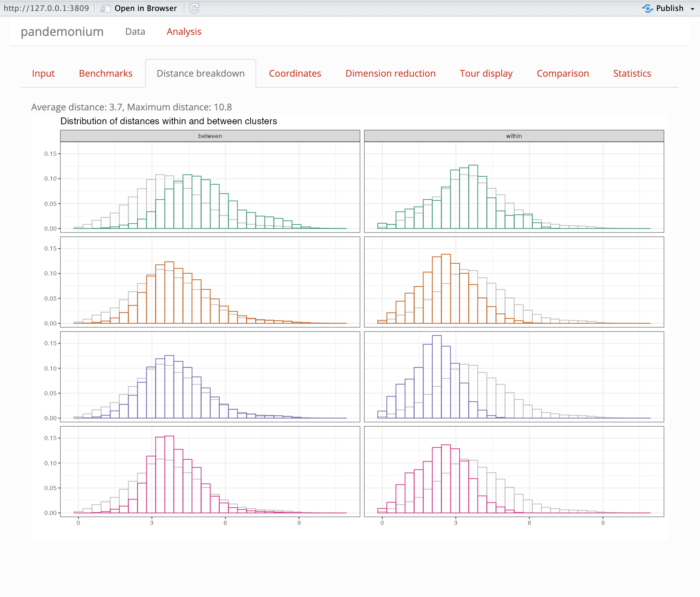Switch to the Coordinates tab
Image resolution: width=700 pixels, height=597 pixels.
pos(295,73)
